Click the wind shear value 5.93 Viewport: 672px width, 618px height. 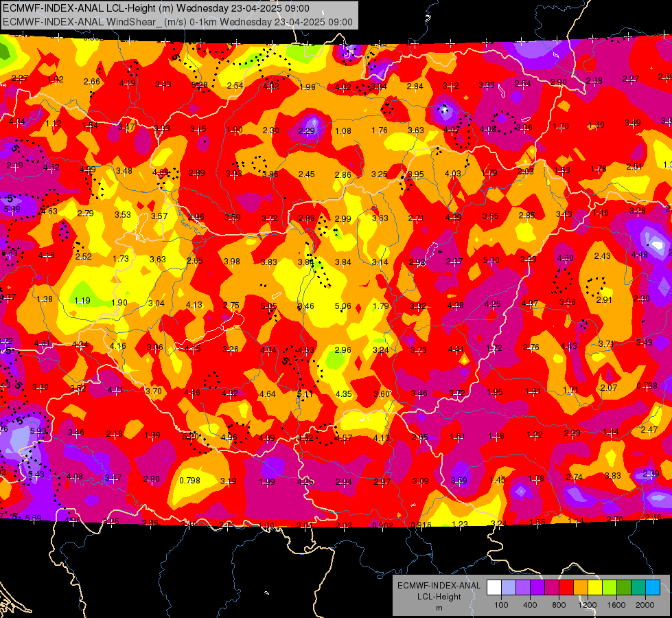(38, 431)
